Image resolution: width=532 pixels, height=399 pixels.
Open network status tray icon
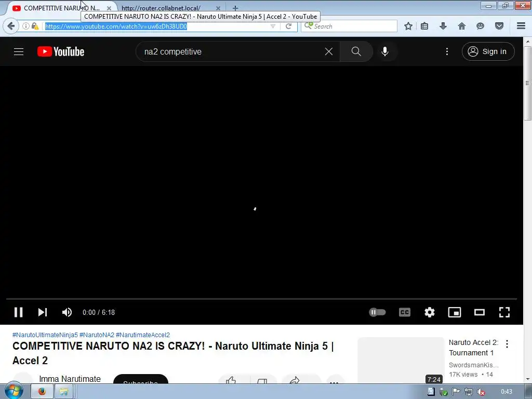click(469, 392)
